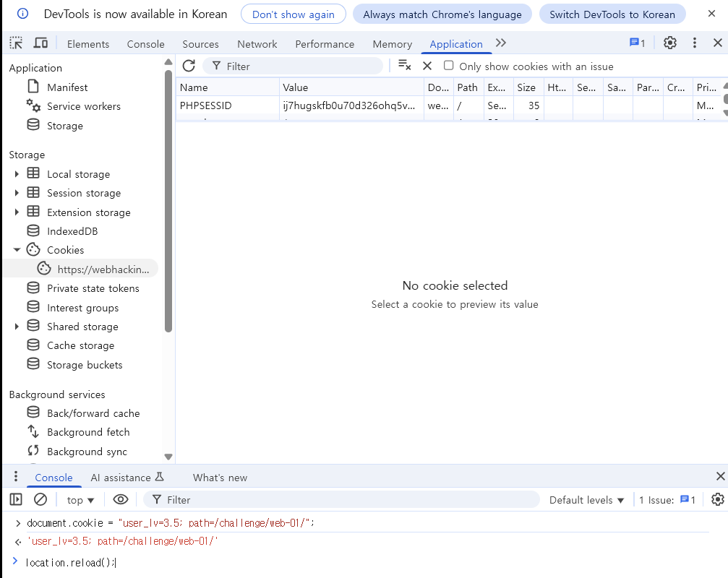The height and width of the screenshot is (578, 728).
Task: Click Always match Chrome's language
Action: click(x=442, y=14)
